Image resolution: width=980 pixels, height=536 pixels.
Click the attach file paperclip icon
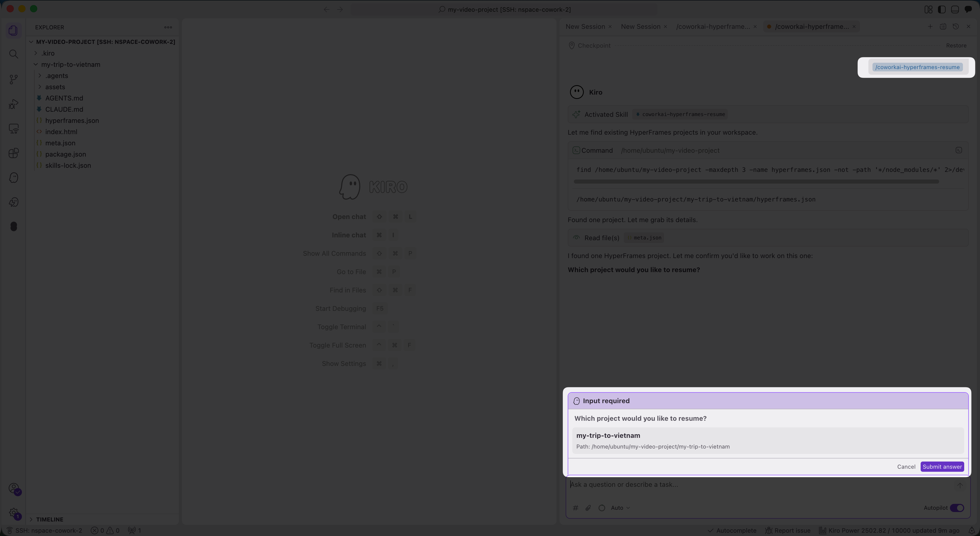pyautogui.click(x=588, y=508)
